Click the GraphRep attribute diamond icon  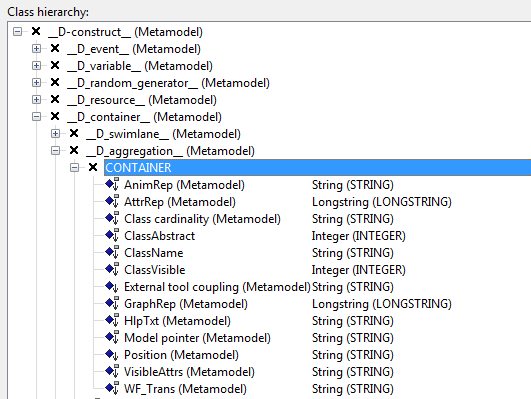point(112,303)
